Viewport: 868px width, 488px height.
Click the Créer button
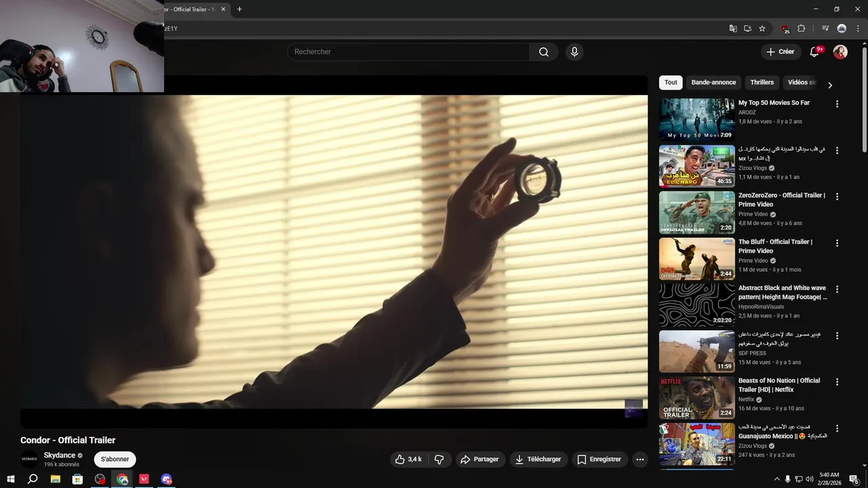780,52
